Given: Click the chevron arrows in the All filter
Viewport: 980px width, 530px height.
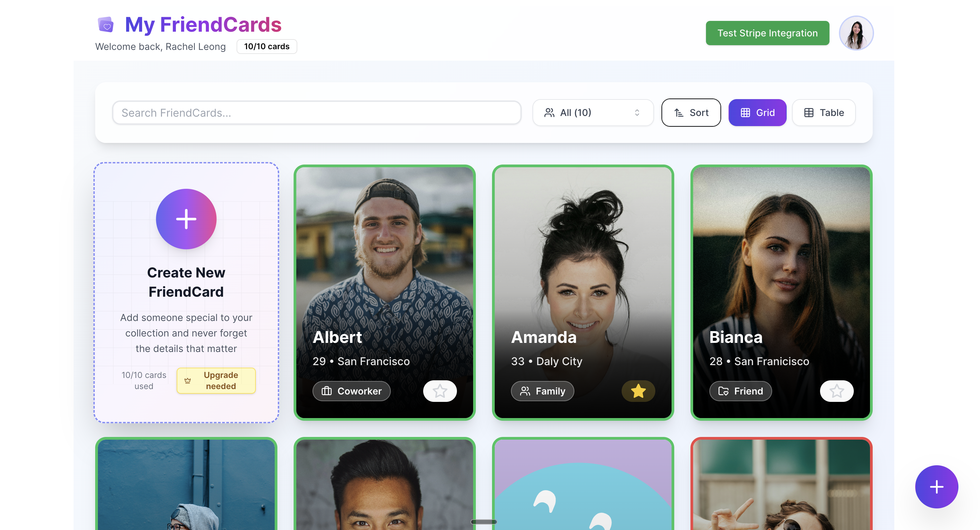Looking at the screenshot, I should point(637,113).
